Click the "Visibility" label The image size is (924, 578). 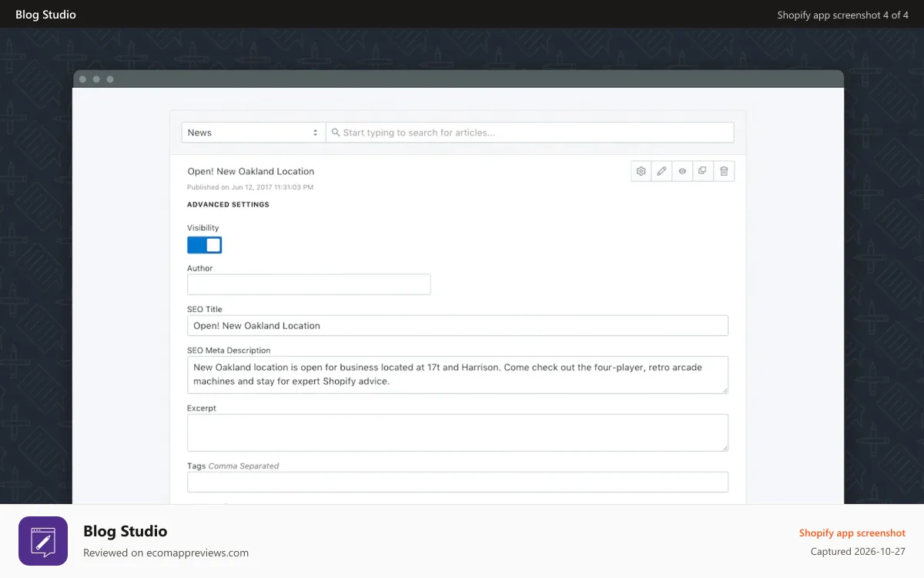tap(203, 228)
